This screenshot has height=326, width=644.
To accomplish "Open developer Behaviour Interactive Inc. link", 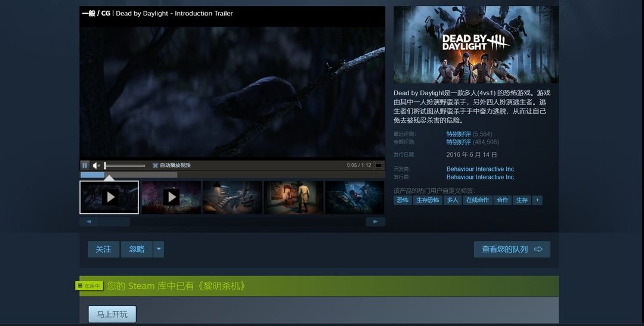I will (481, 169).
